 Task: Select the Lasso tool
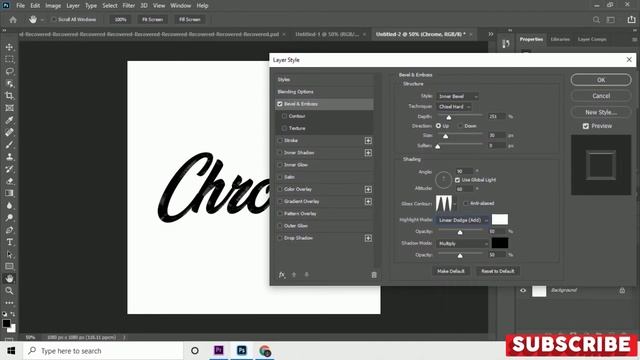pos(9,71)
